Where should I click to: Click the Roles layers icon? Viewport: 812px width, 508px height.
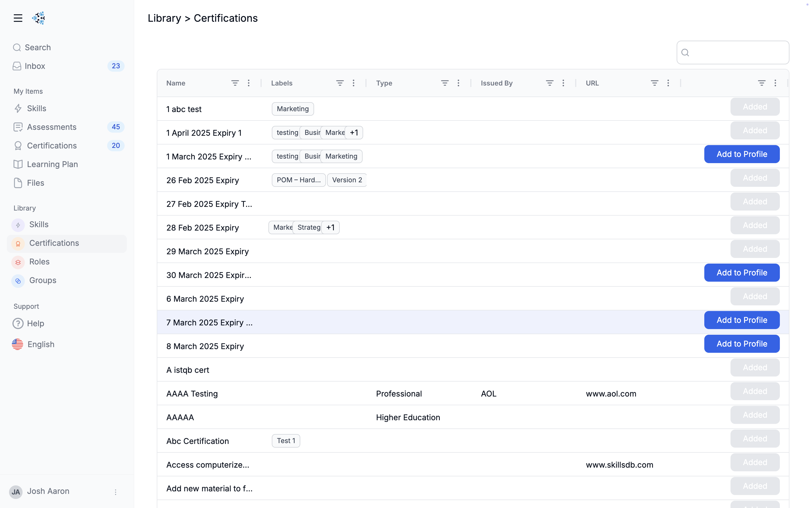(18, 262)
